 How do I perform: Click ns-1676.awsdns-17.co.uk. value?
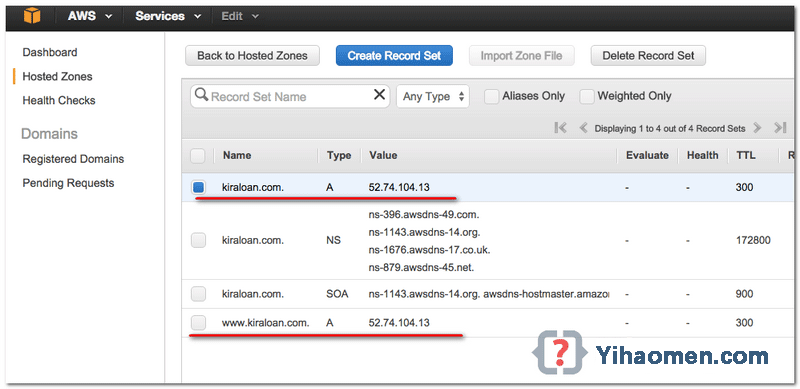click(x=430, y=250)
